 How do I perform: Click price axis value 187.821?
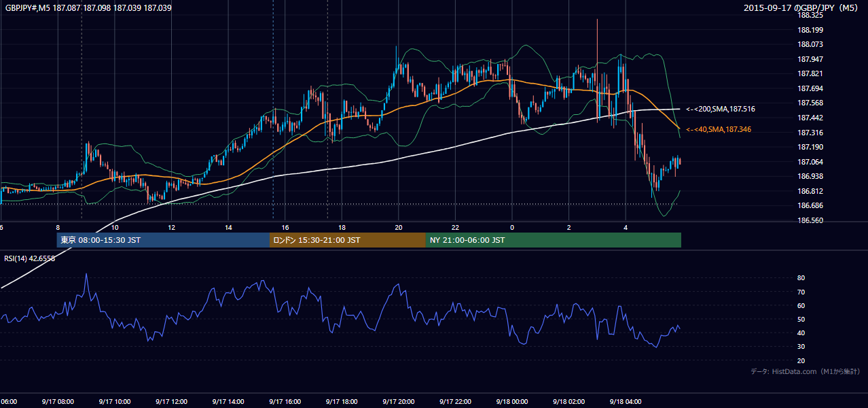point(810,73)
